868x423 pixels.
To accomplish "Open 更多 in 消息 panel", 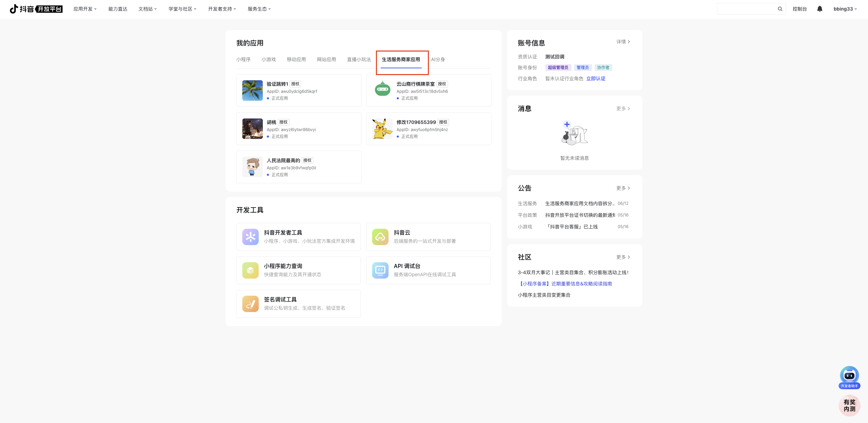I will pos(623,109).
